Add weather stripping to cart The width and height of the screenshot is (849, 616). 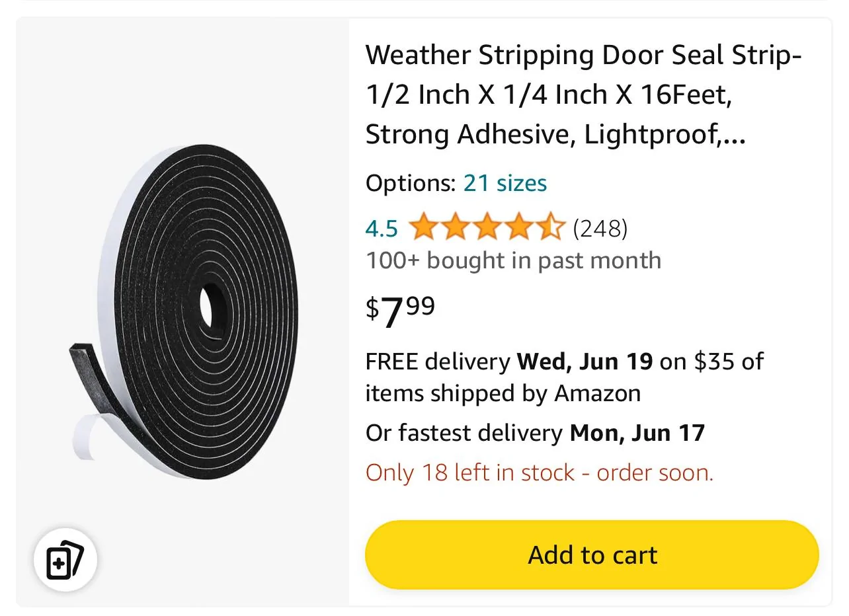coord(592,555)
